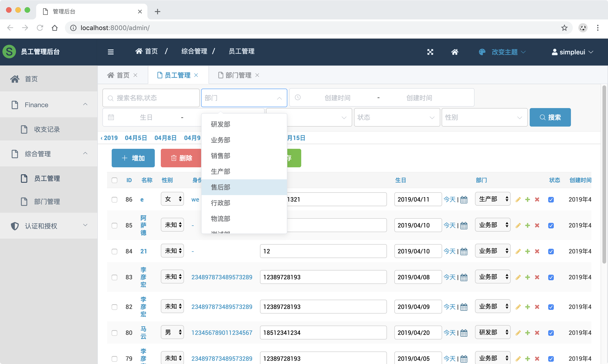The width and height of the screenshot is (608, 364).
Task: Open the 性别 filter dropdown
Action: 484,118
